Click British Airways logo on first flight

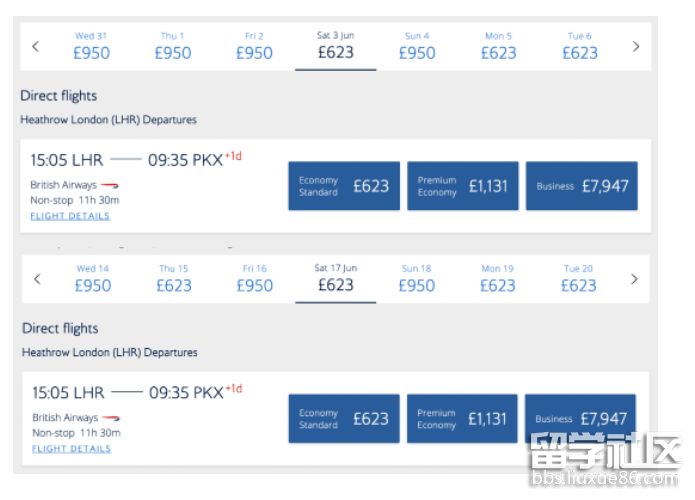coord(109,185)
